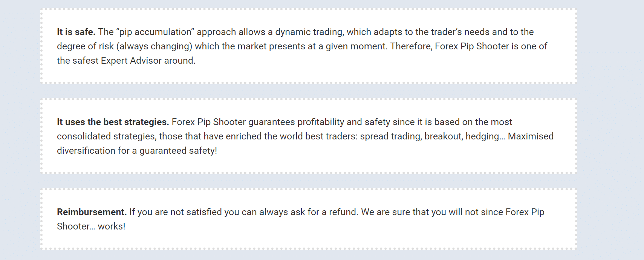Click the words "dynamic trading" in the safety paragraph

(x=309, y=32)
